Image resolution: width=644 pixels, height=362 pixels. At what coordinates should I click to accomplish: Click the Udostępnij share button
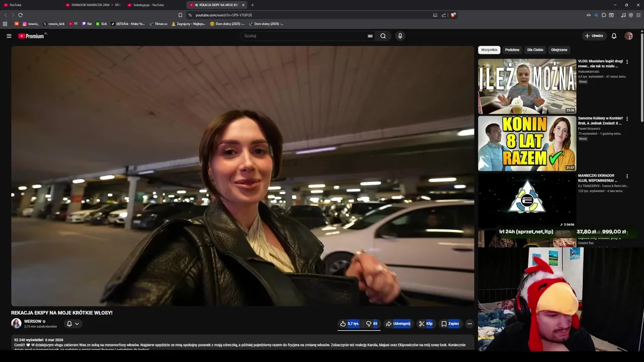click(x=398, y=324)
